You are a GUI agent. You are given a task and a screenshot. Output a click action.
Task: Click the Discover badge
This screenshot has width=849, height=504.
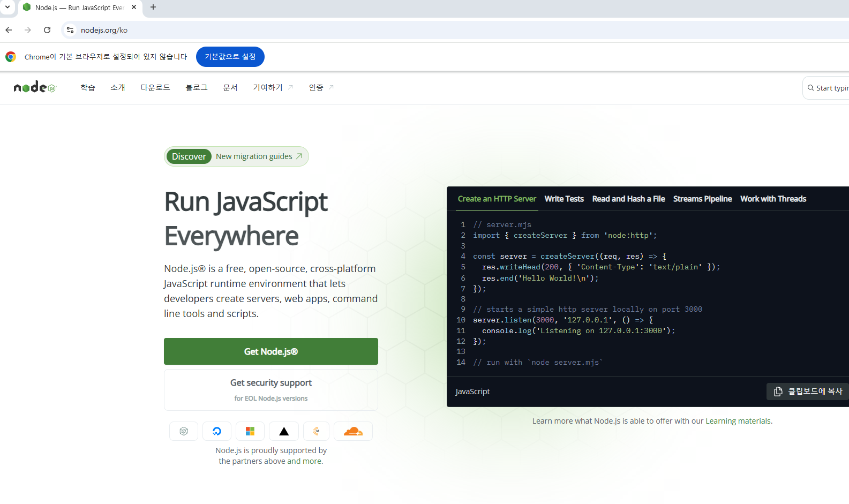(x=189, y=156)
